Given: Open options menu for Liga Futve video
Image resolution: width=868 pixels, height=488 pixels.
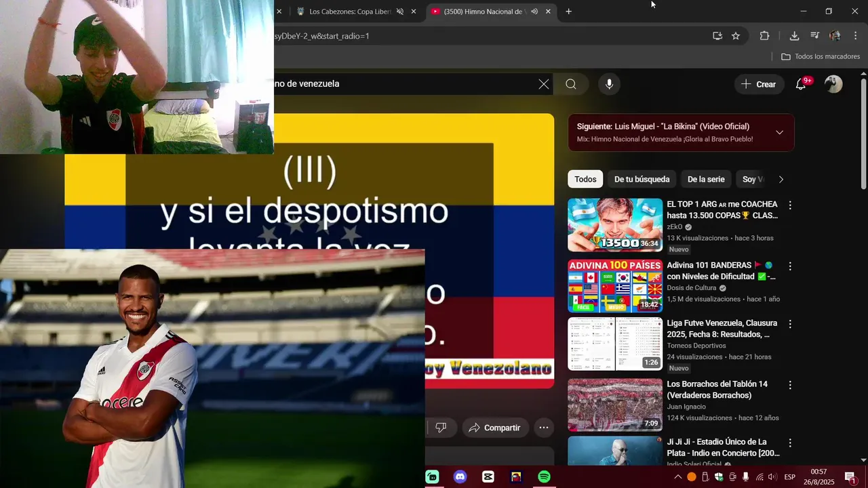Looking at the screenshot, I should click(x=790, y=324).
